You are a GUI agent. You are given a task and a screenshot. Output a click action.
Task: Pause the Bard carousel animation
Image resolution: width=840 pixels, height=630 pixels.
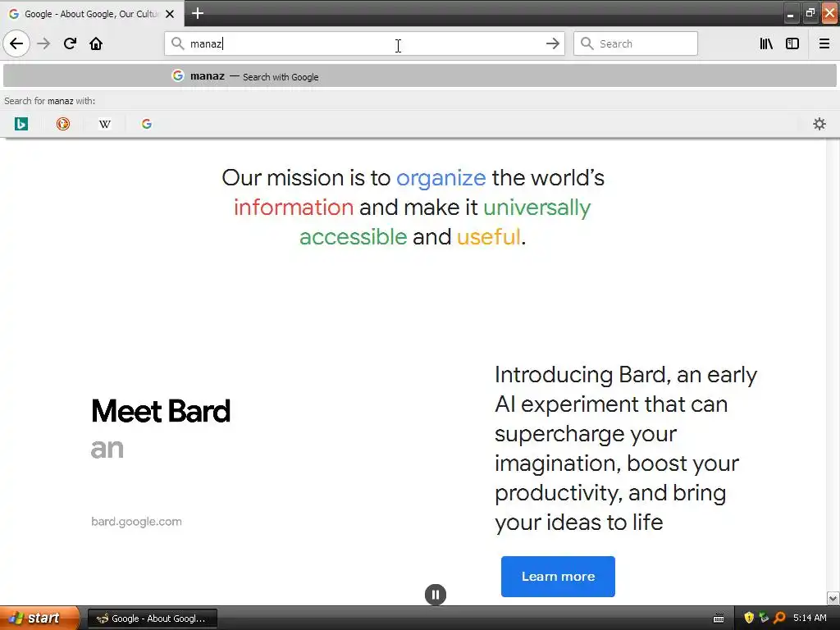(x=435, y=594)
